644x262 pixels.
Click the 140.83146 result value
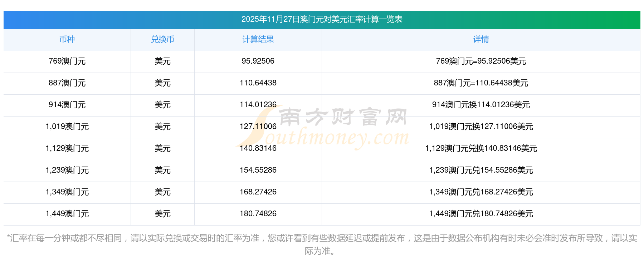(258, 148)
